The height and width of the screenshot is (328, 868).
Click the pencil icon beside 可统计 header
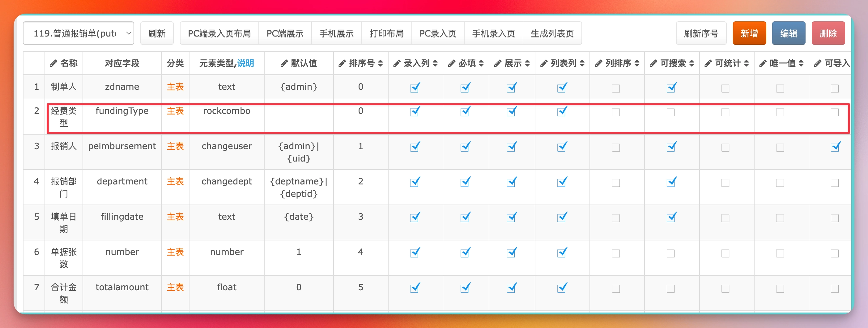[x=708, y=63]
